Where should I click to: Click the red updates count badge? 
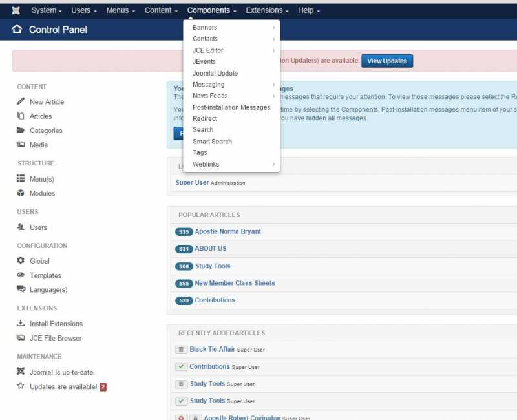pyautogui.click(x=103, y=386)
